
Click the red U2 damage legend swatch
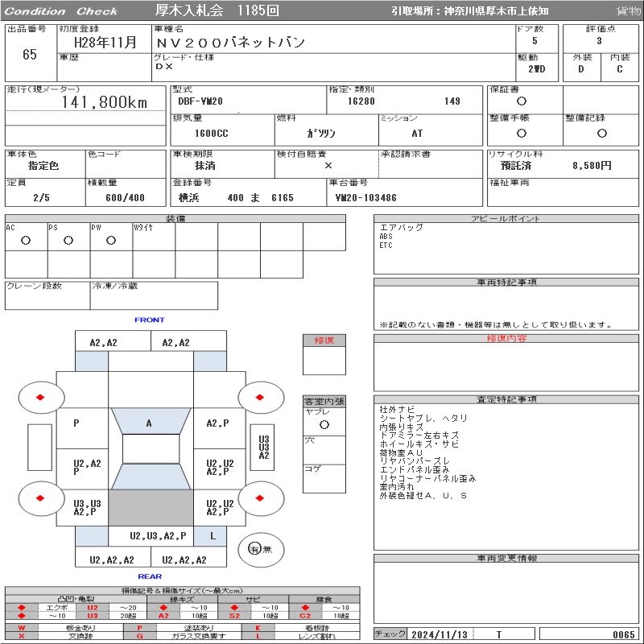coord(92,607)
